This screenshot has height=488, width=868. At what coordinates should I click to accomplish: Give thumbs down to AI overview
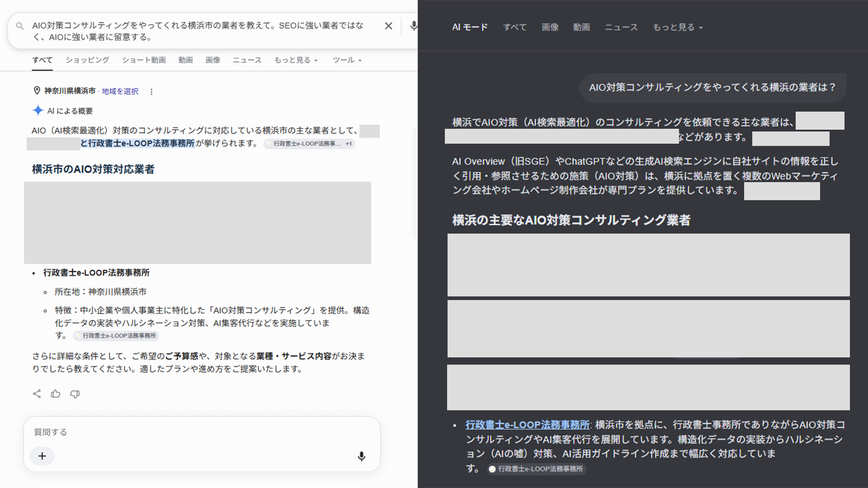tap(75, 394)
